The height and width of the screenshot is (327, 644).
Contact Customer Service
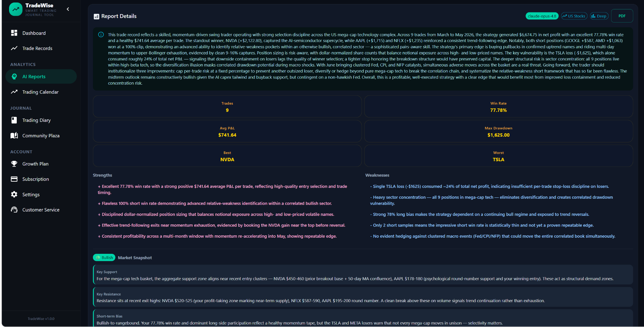click(41, 210)
